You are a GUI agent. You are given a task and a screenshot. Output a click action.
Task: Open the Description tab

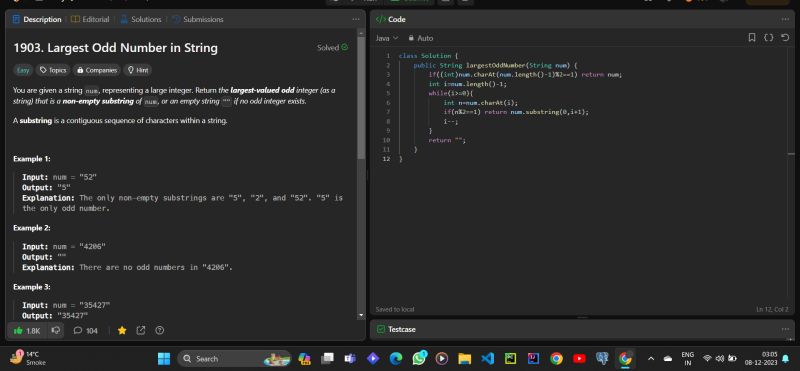coord(37,19)
